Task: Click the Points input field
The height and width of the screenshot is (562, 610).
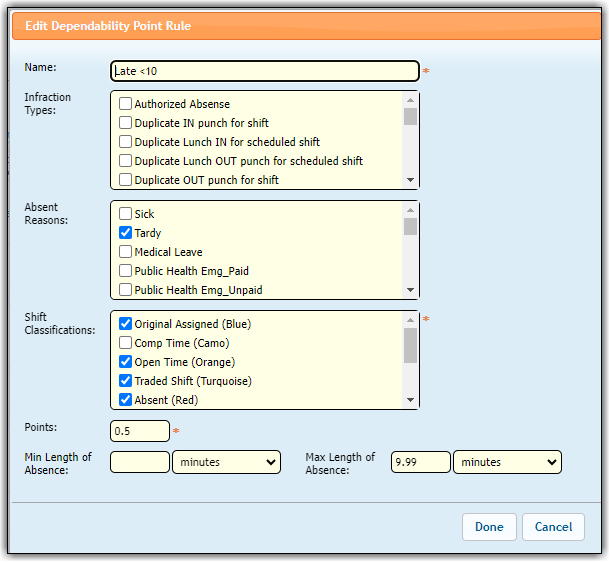Action: (x=140, y=431)
